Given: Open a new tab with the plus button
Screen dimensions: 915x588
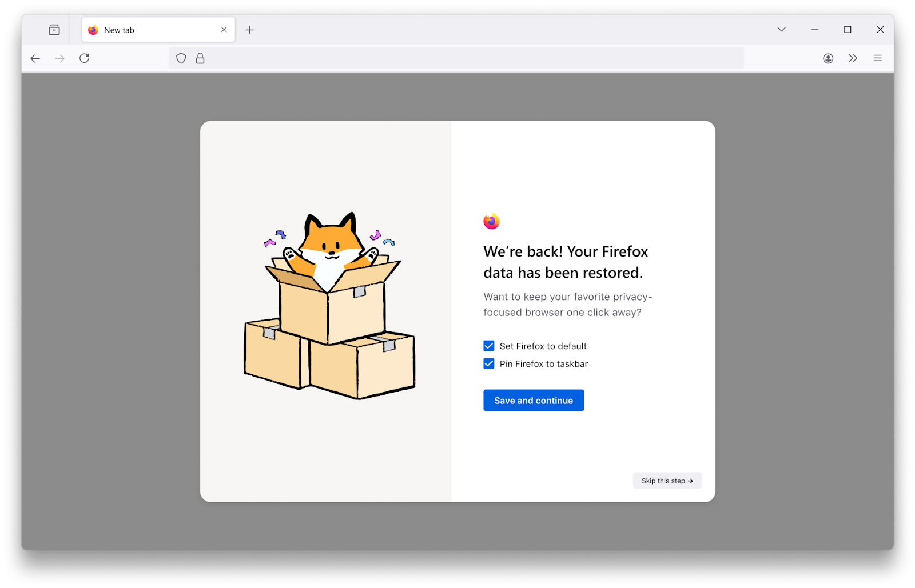Looking at the screenshot, I should point(249,29).
